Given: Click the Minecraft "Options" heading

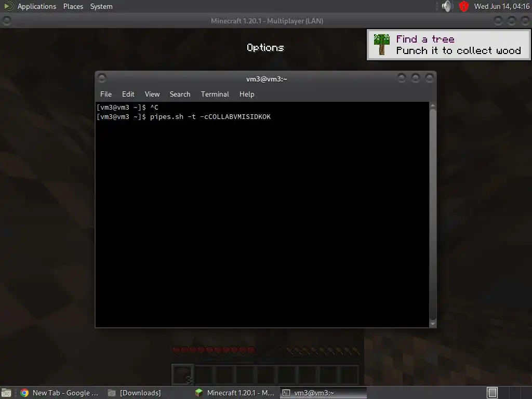Looking at the screenshot, I should [x=265, y=47].
